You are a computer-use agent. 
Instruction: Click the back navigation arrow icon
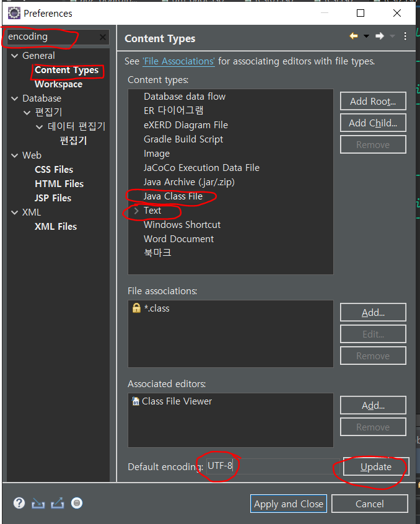click(x=354, y=36)
